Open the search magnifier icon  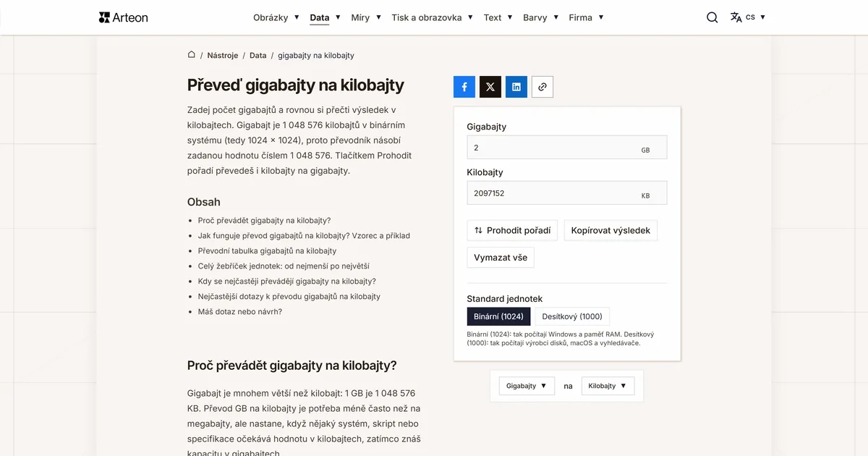[x=712, y=17]
